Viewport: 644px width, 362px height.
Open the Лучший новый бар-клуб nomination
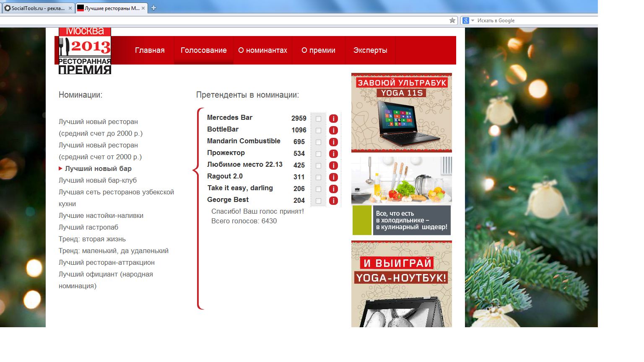(x=98, y=180)
